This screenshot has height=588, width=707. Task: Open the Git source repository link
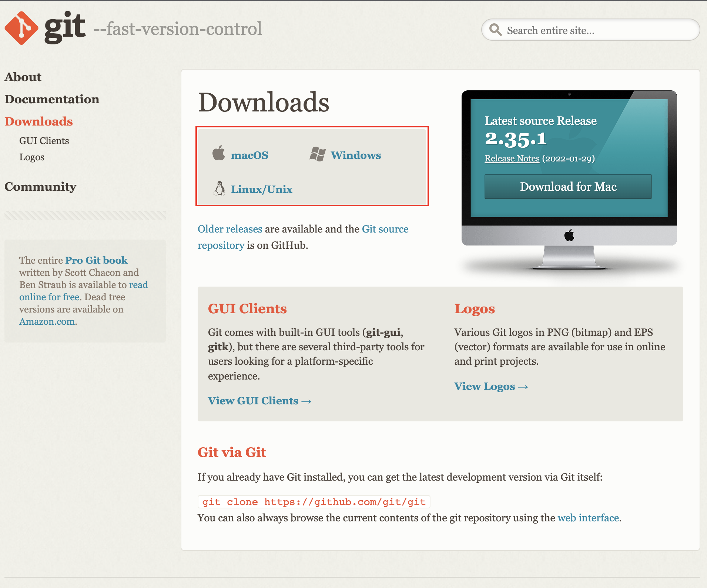(303, 237)
